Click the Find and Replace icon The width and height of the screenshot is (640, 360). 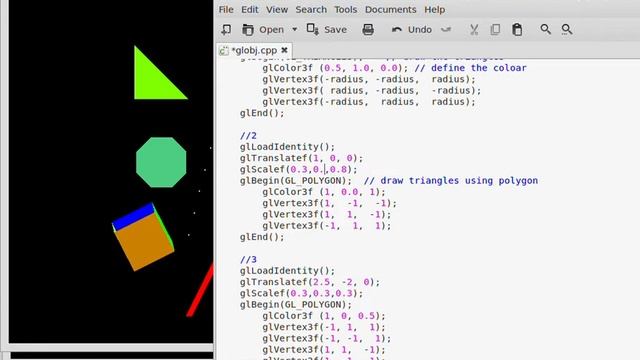tap(567, 29)
